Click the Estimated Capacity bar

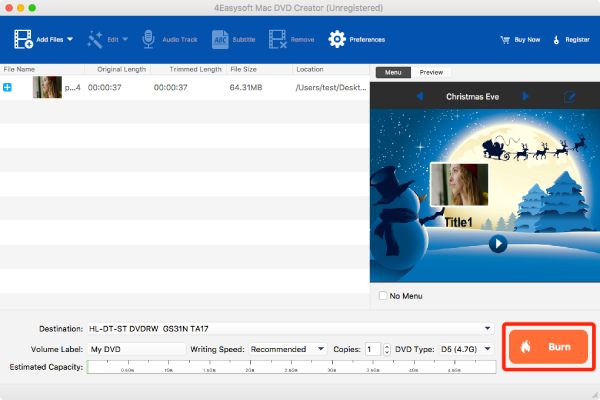click(x=292, y=367)
